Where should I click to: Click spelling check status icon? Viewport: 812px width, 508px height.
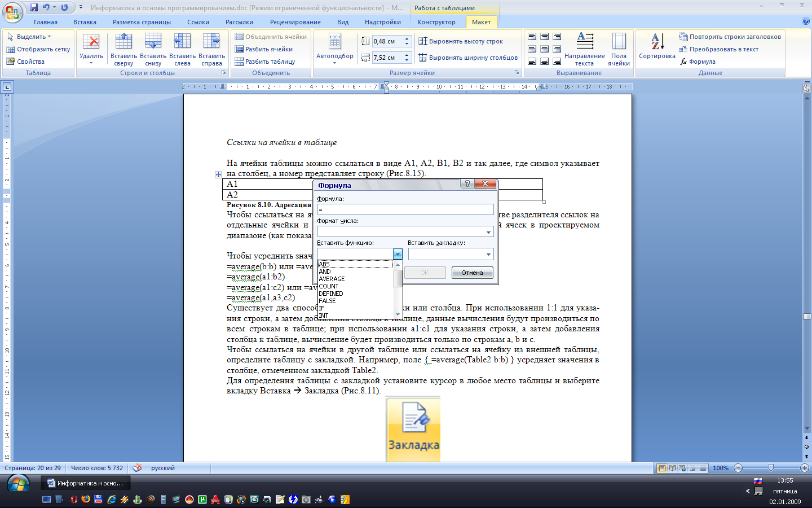coord(137,468)
